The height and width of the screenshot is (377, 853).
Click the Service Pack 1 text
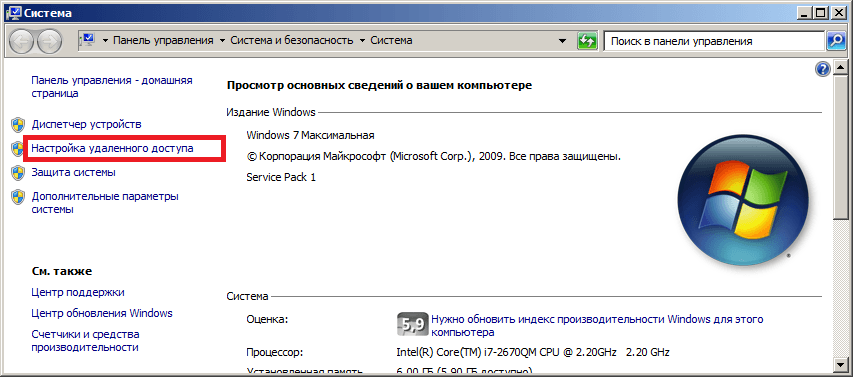pyautogui.click(x=281, y=177)
